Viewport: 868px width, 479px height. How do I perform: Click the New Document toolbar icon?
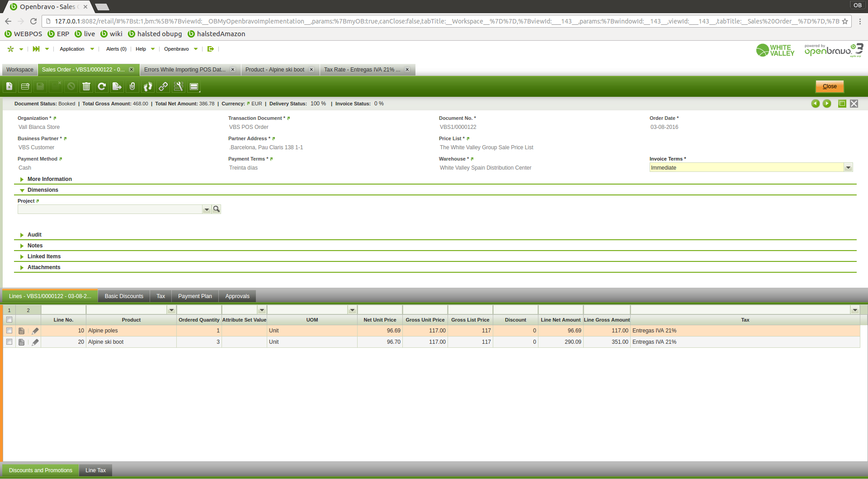(9, 86)
